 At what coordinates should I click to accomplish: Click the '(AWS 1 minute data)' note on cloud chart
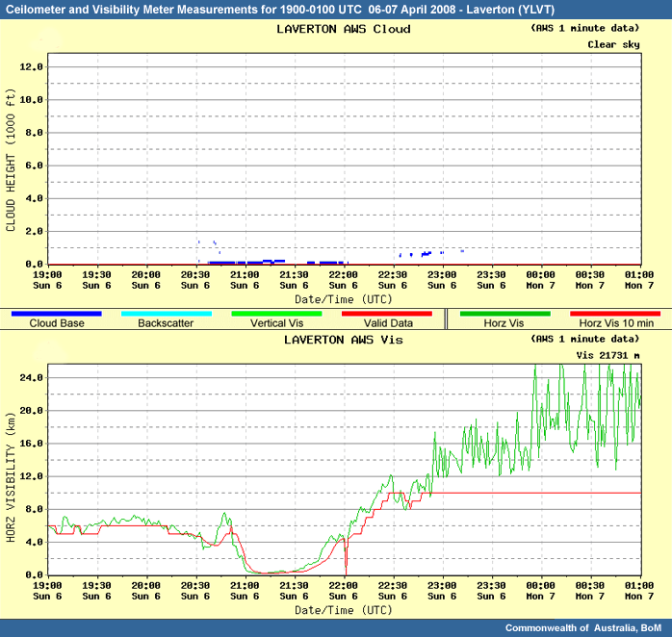coord(585,28)
